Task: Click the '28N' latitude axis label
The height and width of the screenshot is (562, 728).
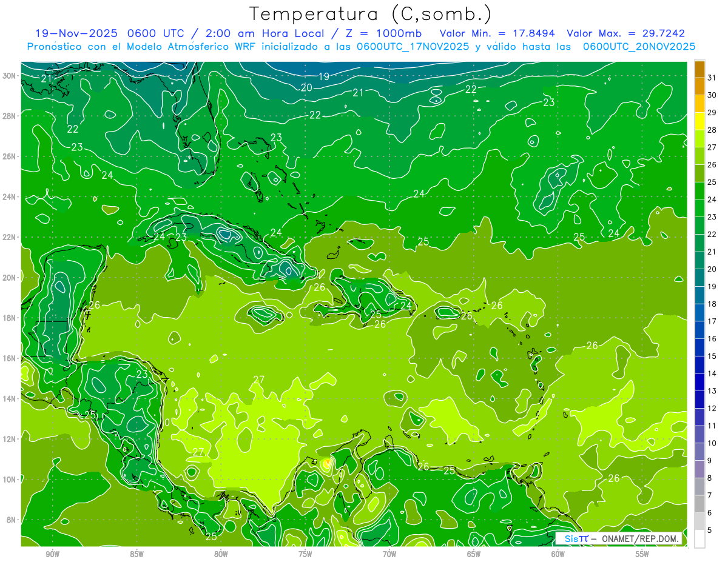Action: (10, 116)
